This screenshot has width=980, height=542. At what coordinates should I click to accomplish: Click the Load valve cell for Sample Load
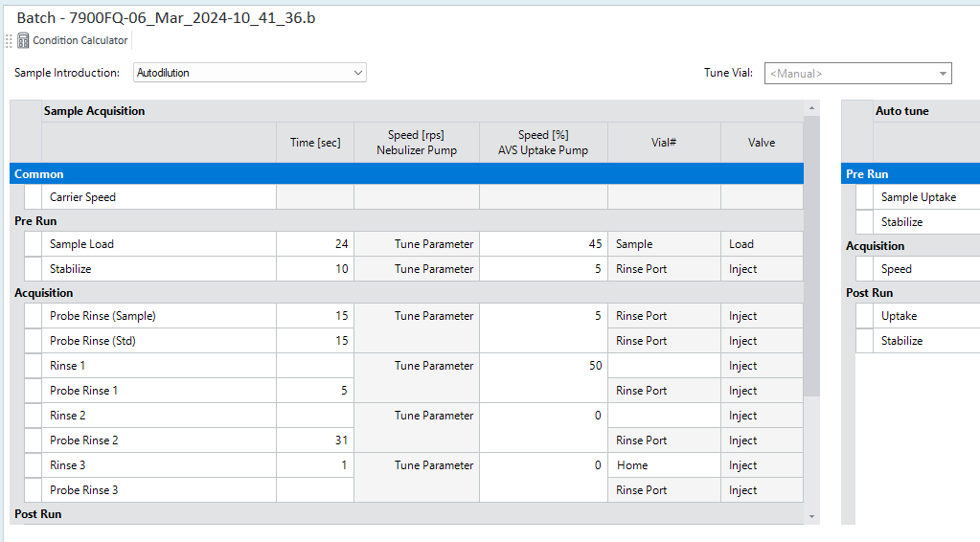[762, 244]
